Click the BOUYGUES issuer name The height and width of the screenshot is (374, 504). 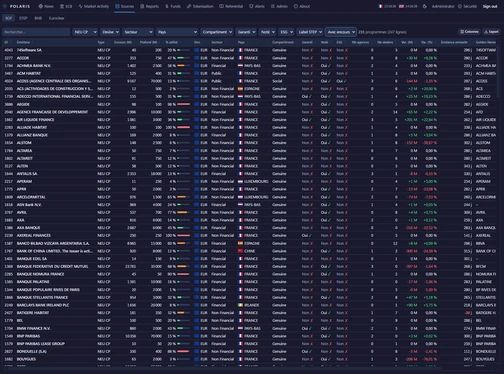tap(26, 359)
